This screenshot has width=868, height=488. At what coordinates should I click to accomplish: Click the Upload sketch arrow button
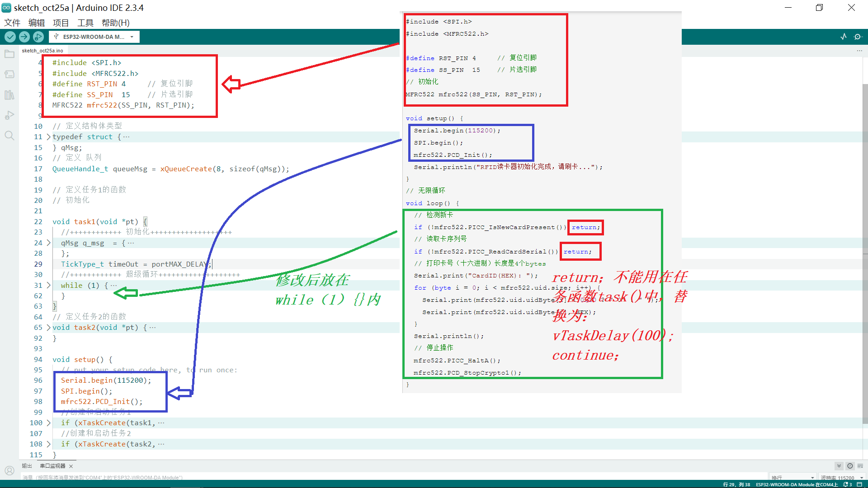tap(24, 37)
